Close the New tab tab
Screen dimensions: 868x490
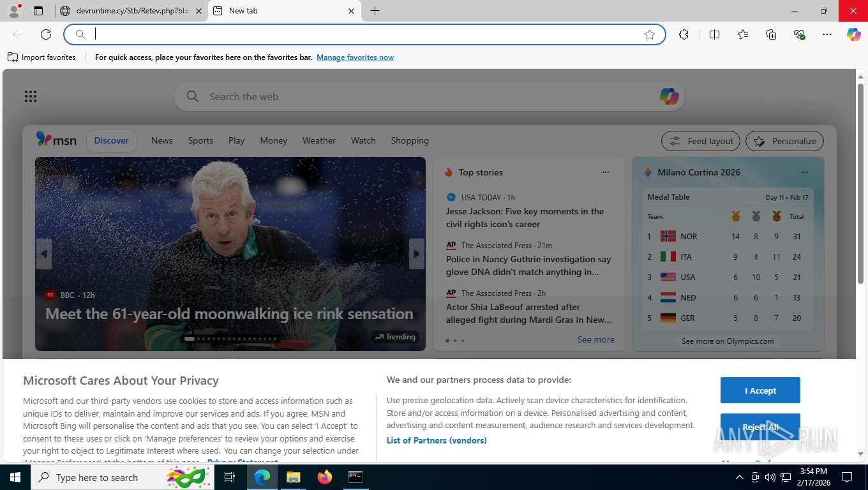tap(351, 11)
